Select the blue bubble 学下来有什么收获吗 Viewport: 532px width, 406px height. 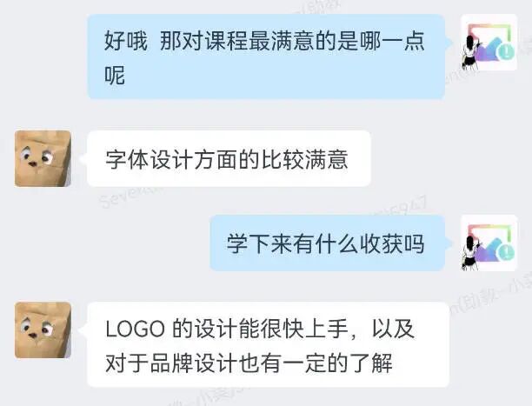[x=327, y=243]
